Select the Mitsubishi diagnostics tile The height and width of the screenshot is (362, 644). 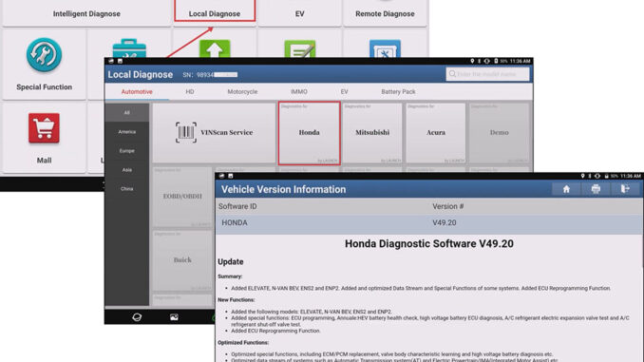(x=372, y=133)
